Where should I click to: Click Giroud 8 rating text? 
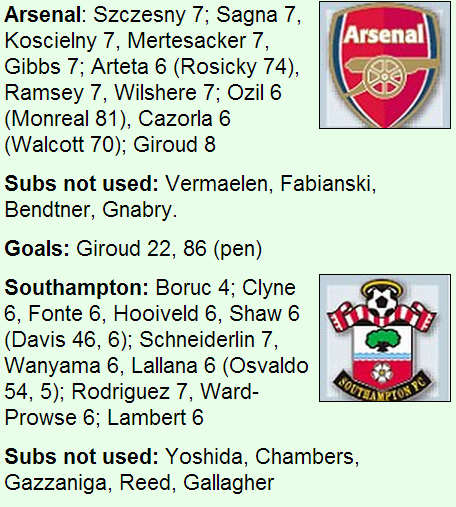tap(174, 145)
